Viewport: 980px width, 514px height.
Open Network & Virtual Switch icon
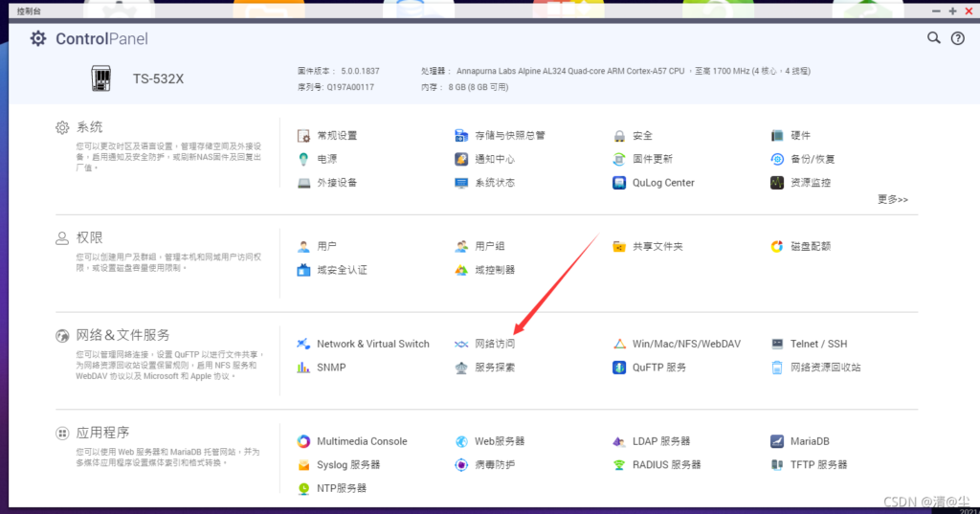click(303, 344)
